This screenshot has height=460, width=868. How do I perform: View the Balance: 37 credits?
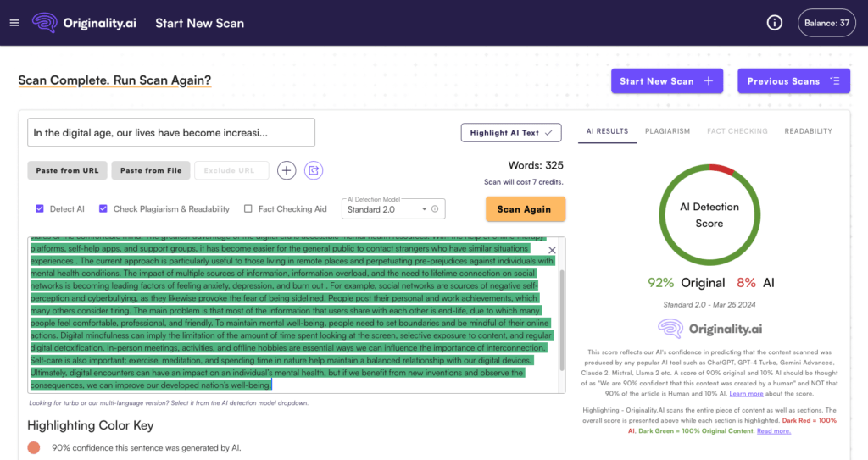[x=826, y=23]
